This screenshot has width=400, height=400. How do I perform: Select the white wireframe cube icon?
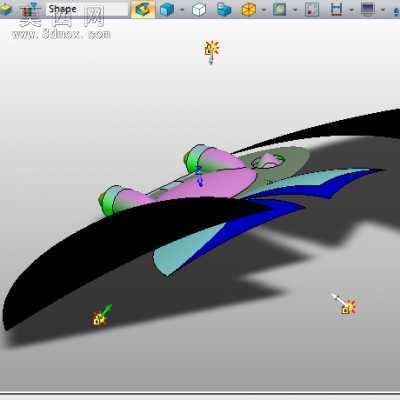point(199,9)
